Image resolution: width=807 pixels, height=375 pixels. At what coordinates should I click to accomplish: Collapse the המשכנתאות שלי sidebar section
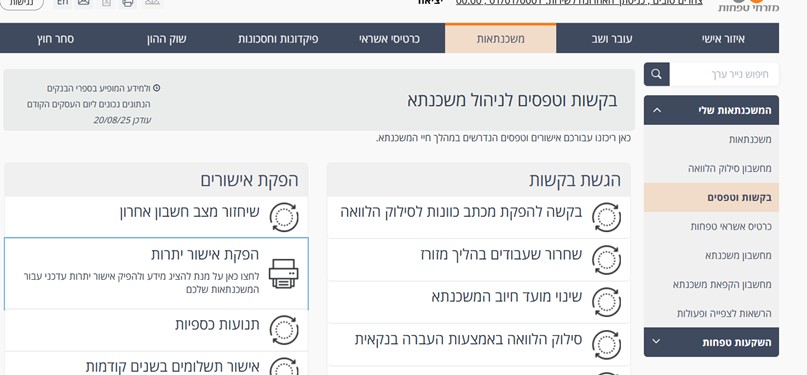pos(711,110)
